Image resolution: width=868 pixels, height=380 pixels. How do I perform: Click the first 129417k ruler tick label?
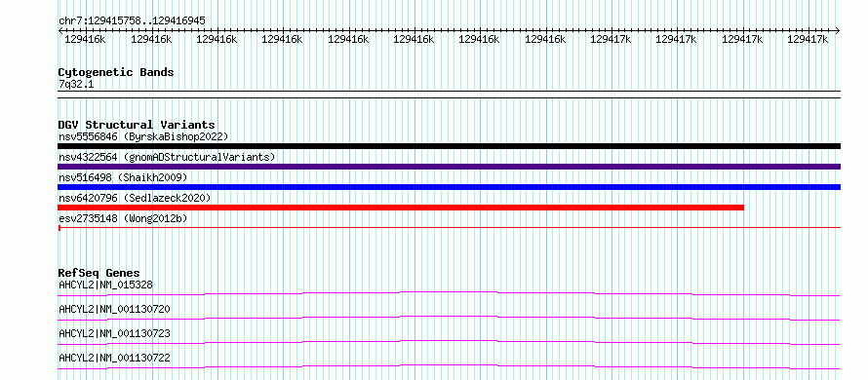[x=611, y=39]
